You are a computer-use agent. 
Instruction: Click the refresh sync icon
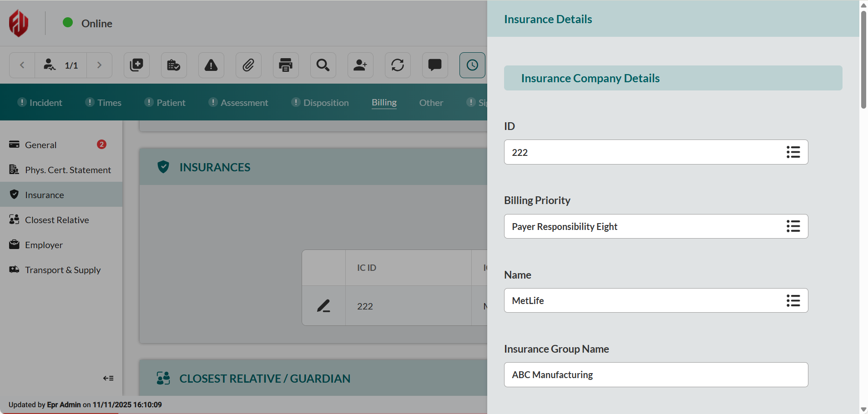tap(398, 65)
